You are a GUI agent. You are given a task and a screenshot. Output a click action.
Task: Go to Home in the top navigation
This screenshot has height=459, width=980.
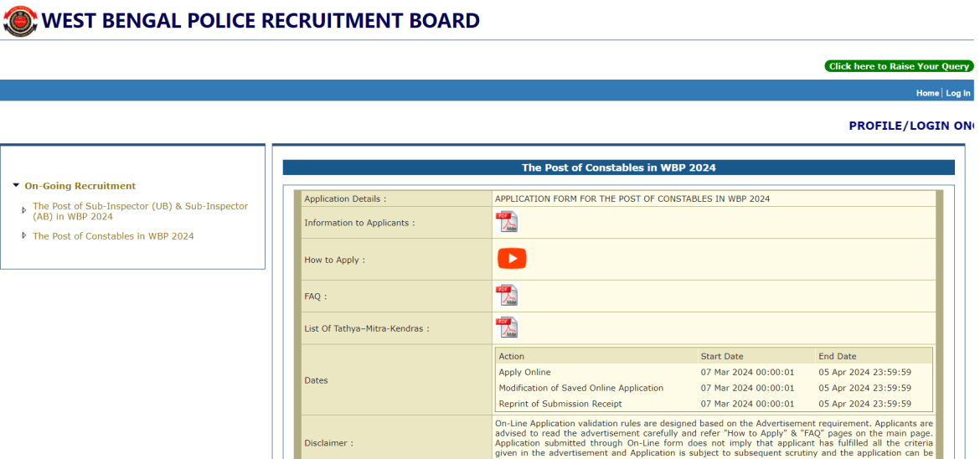click(x=927, y=93)
